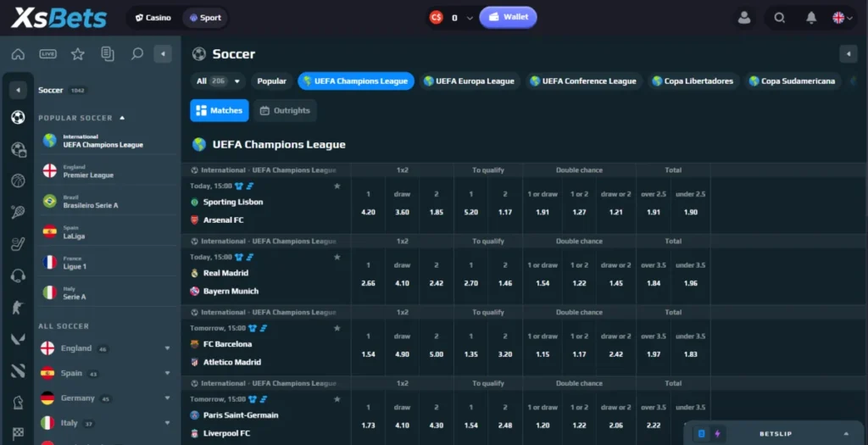This screenshot has width=868, height=445.
Task: Click the search magnifier in top bar
Action: pos(780,18)
